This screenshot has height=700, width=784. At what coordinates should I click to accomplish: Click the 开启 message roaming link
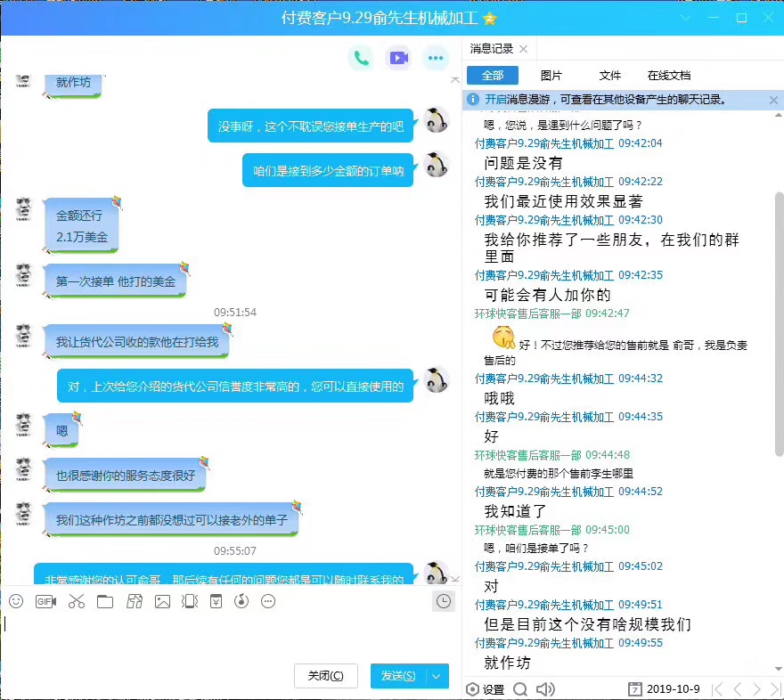495,100
